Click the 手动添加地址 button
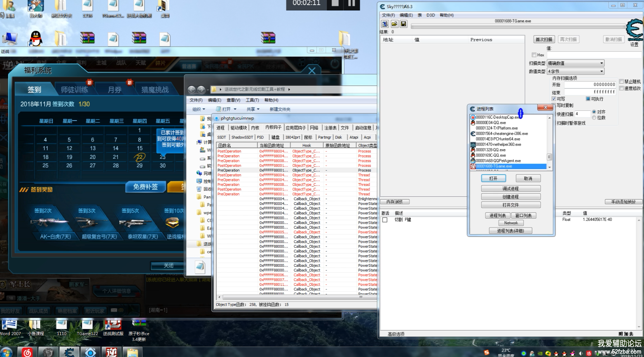The width and height of the screenshot is (644, 357). [x=623, y=201]
